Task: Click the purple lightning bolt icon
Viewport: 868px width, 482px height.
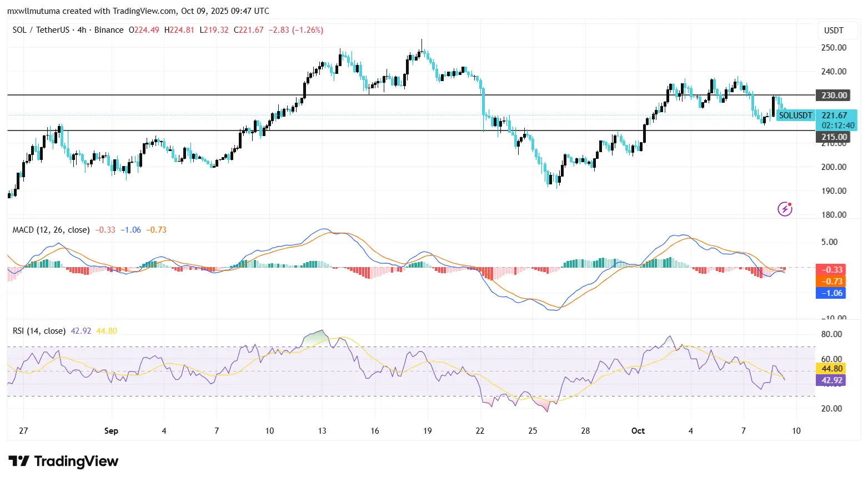Action: [x=784, y=209]
